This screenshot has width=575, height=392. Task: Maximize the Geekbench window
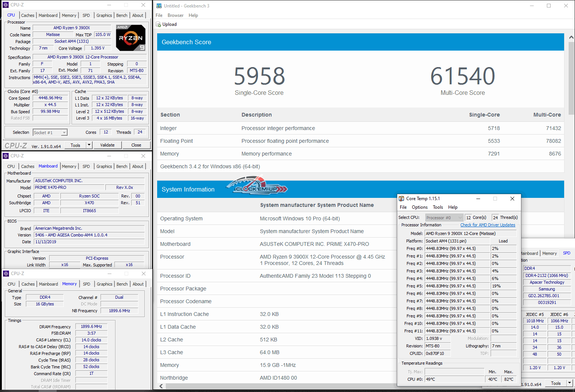[x=549, y=6]
